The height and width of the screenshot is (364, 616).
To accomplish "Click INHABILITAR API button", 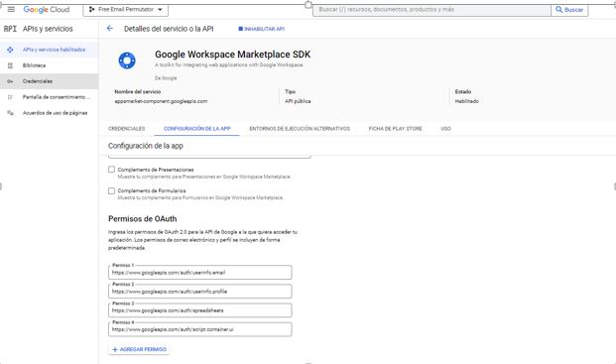I will (262, 29).
